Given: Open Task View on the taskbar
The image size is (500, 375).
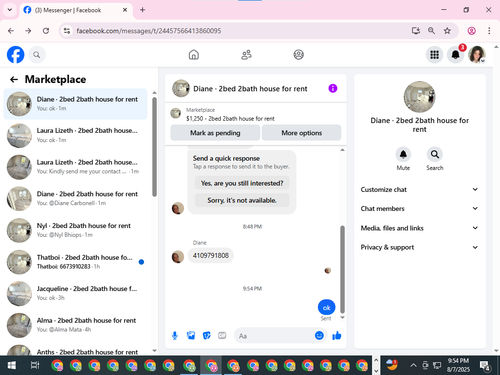Looking at the screenshot, I should [35, 365].
